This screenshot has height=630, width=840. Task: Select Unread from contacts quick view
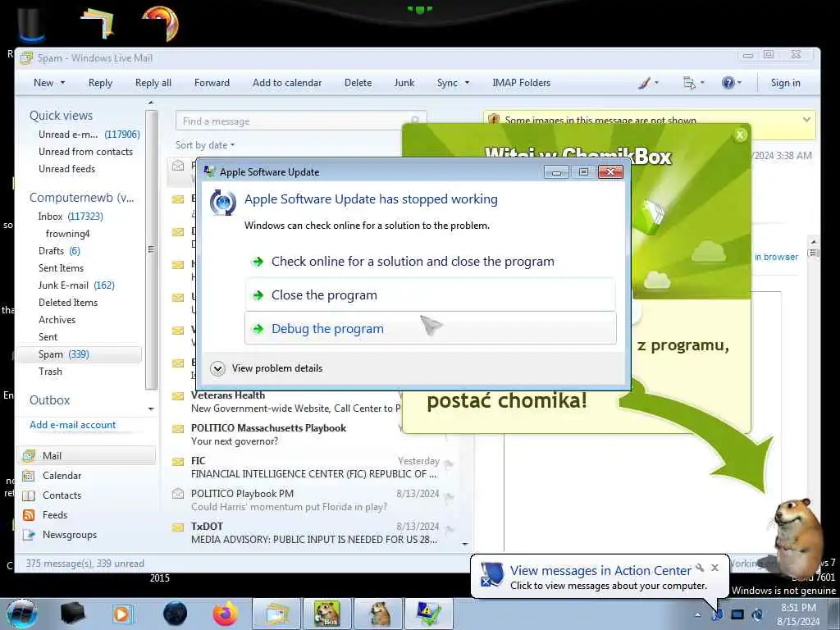click(x=85, y=152)
